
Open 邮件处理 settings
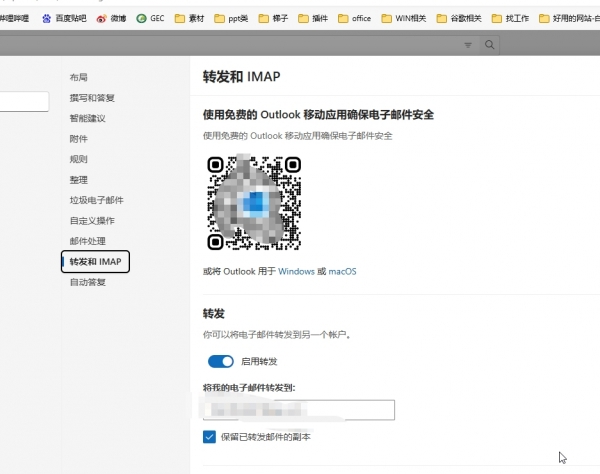tap(87, 241)
